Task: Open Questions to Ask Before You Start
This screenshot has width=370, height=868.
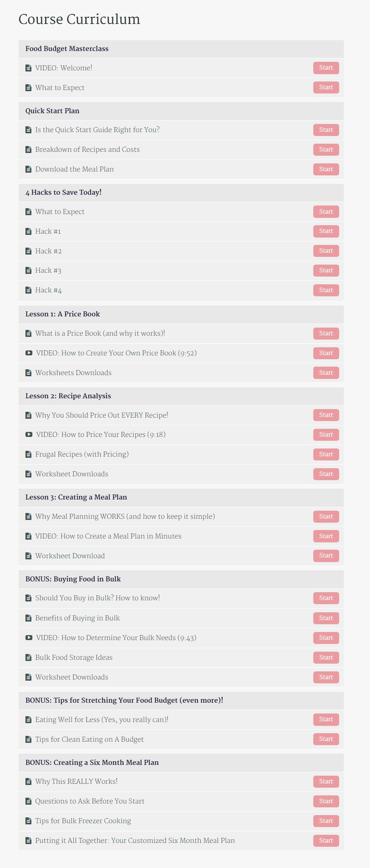Action: 90,801
